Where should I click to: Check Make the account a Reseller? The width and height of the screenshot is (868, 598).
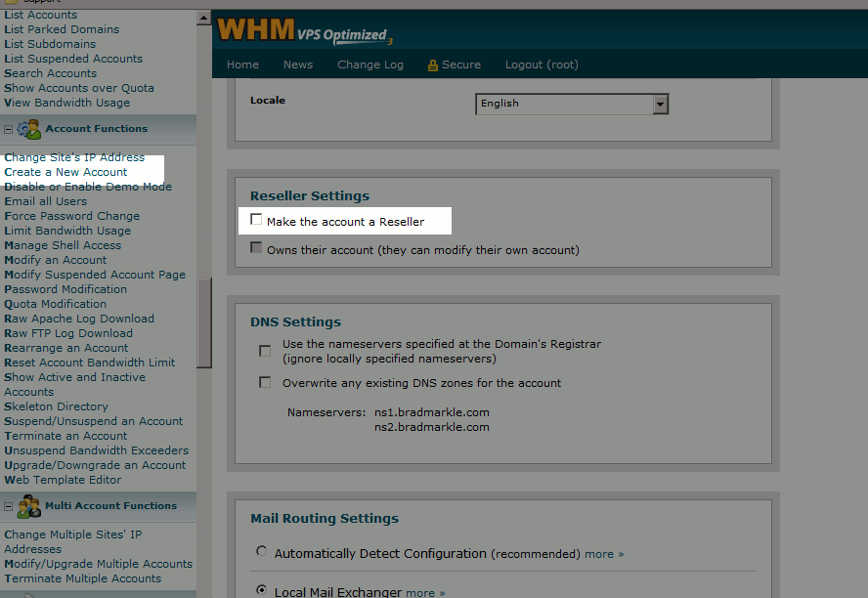[x=256, y=220]
